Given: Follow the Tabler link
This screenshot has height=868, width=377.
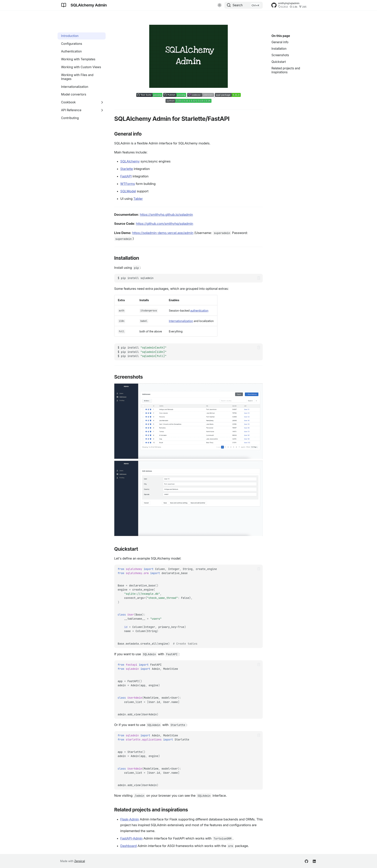Looking at the screenshot, I should pos(138,199).
